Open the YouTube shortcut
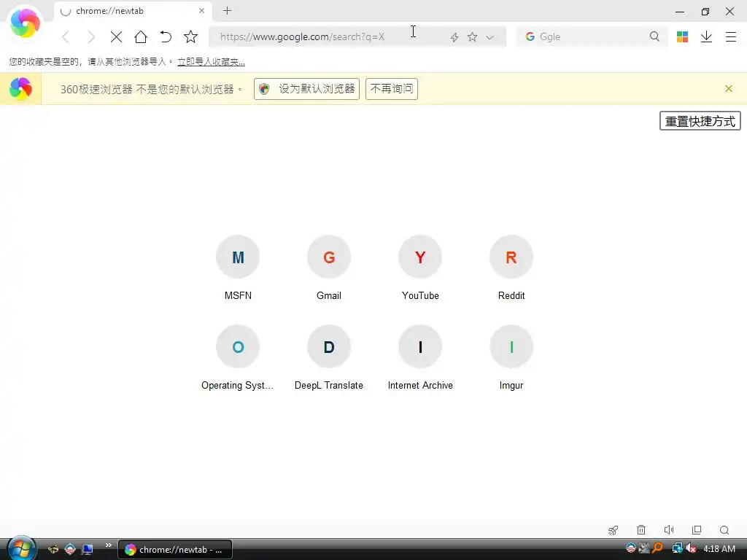Image resolution: width=747 pixels, height=560 pixels. [x=420, y=268]
